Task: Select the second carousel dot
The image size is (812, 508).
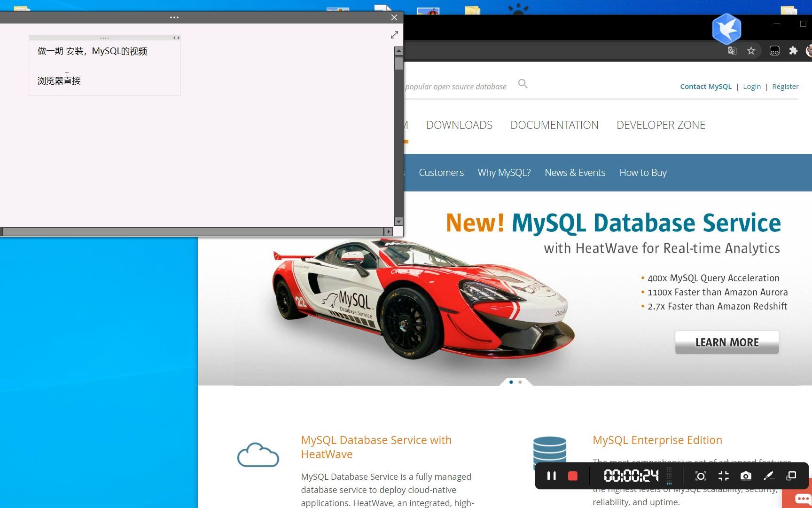Action: pyautogui.click(x=520, y=382)
